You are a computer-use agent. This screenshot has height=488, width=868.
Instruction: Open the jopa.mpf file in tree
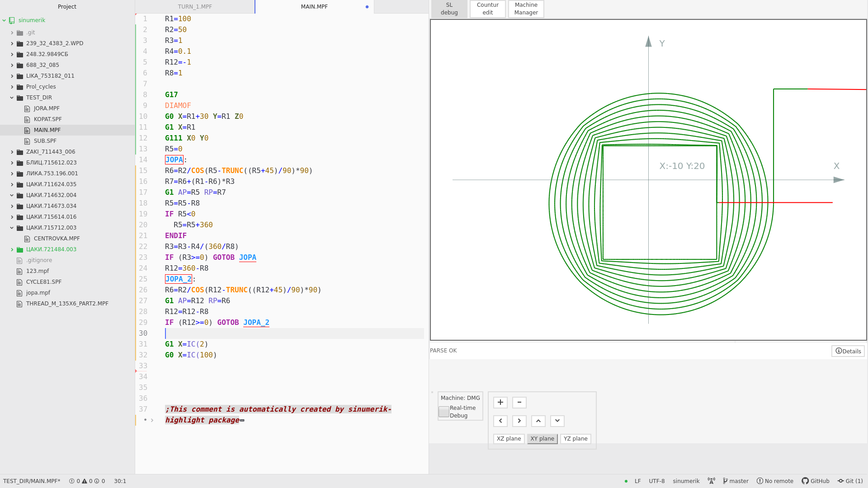point(38,293)
